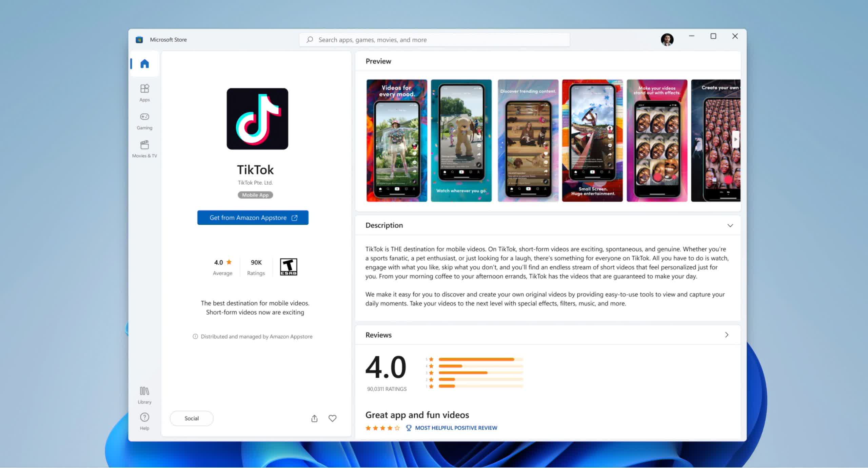Open the 'Videos for every mood' screenshot

tap(397, 141)
